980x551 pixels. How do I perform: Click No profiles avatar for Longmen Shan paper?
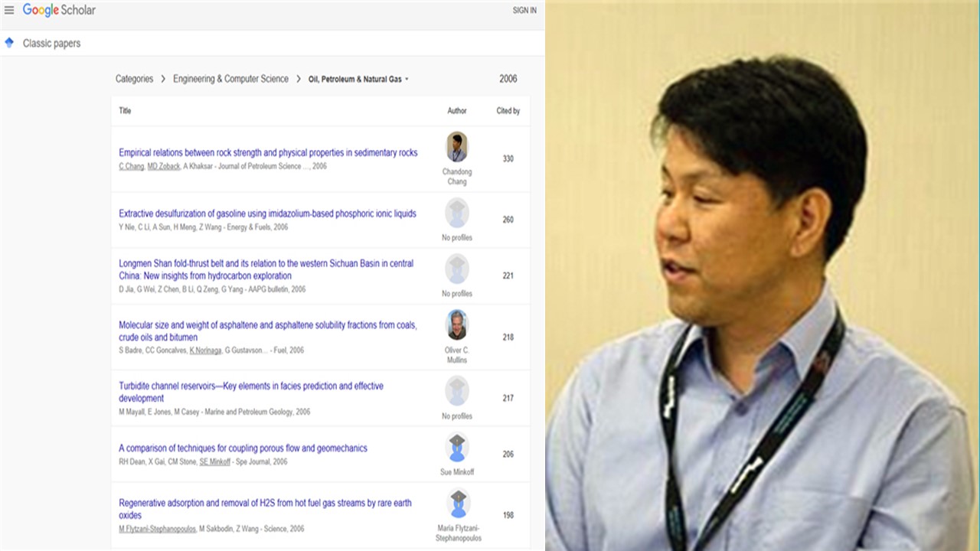point(457,269)
